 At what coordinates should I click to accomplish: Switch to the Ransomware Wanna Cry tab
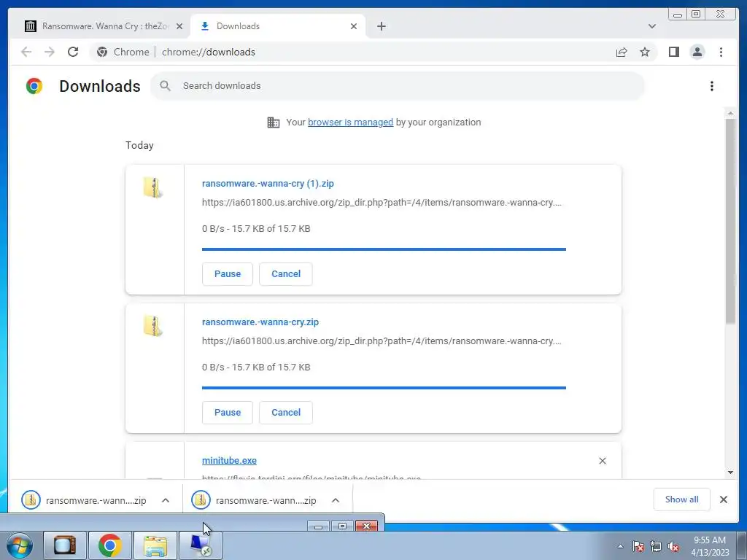[x=104, y=26]
